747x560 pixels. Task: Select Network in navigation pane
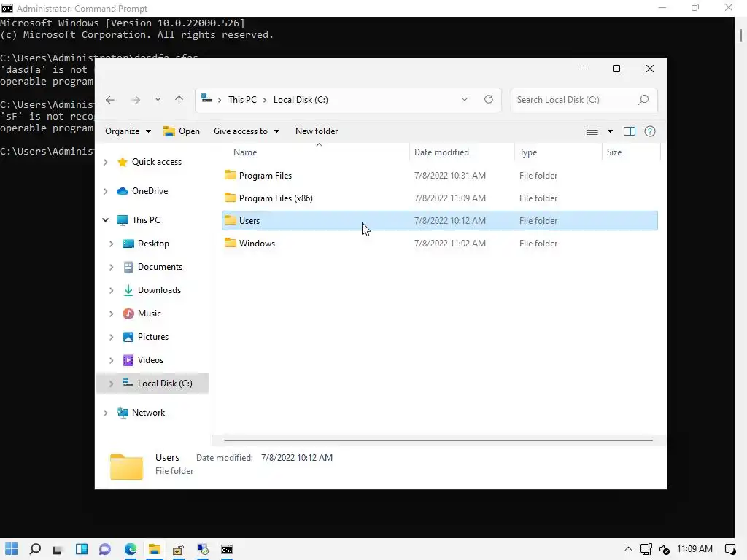click(148, 413)
